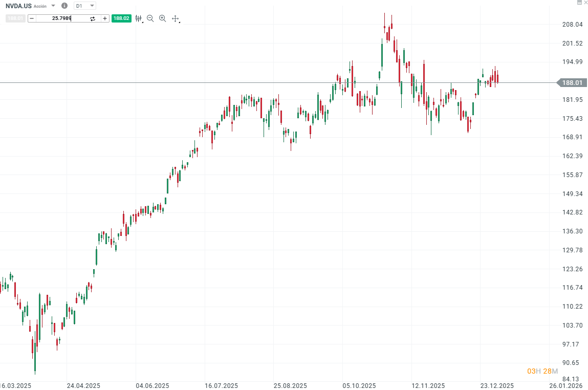Viewport: 588px width, 390px height.
Task: Show instrument info for NVDA.US
Action: tap(64, 6)
